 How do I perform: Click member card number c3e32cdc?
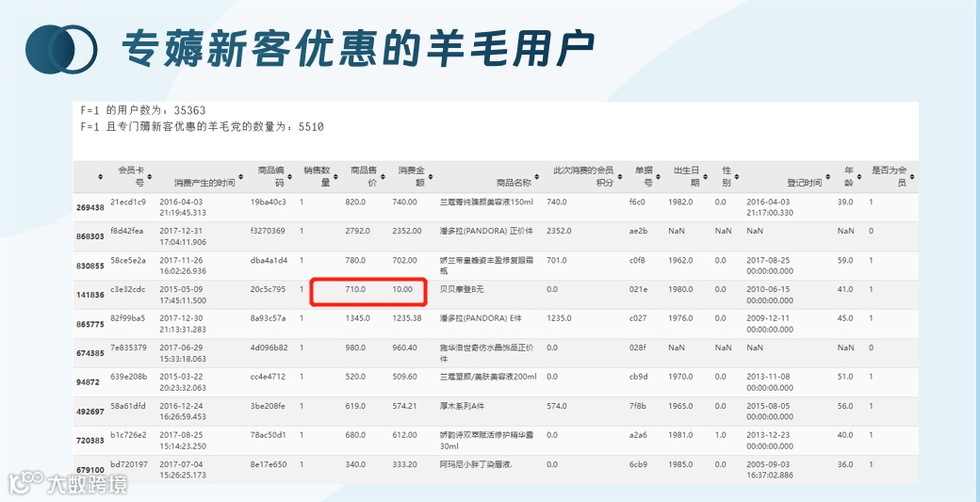click(x=127, y=290)
